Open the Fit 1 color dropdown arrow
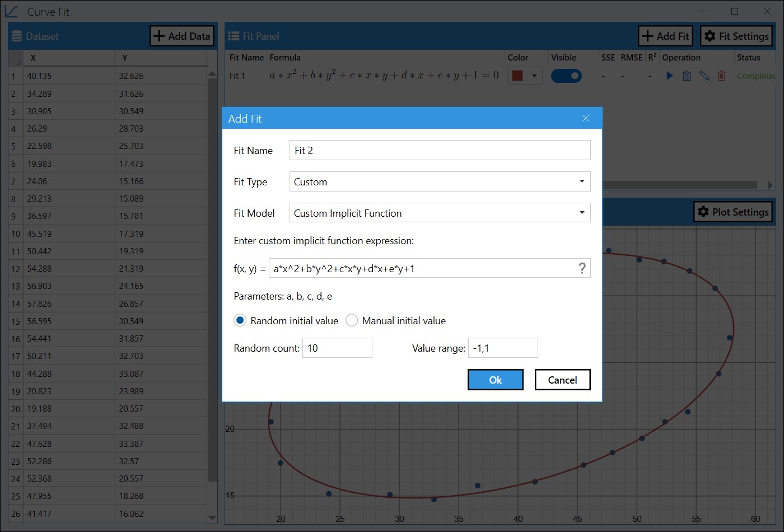The height and width of the screenshot is (532, 784). [x=534, y=76]
